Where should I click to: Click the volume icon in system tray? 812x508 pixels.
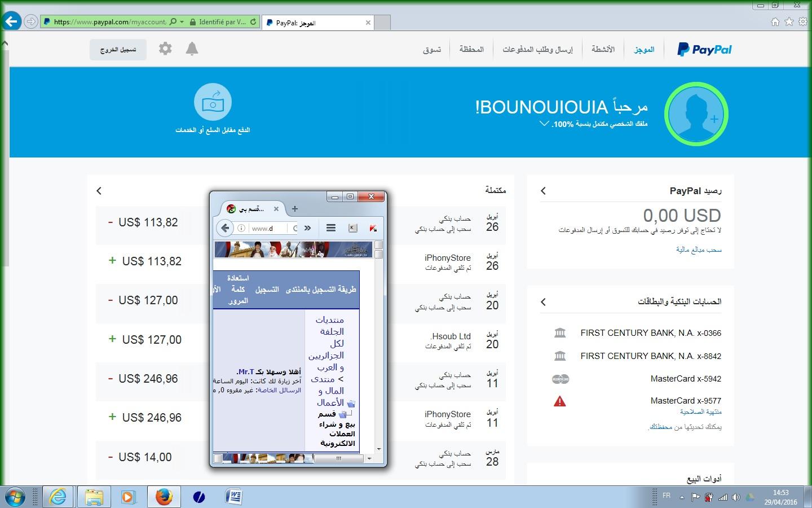pyautogui.click(x=736, y=497)
